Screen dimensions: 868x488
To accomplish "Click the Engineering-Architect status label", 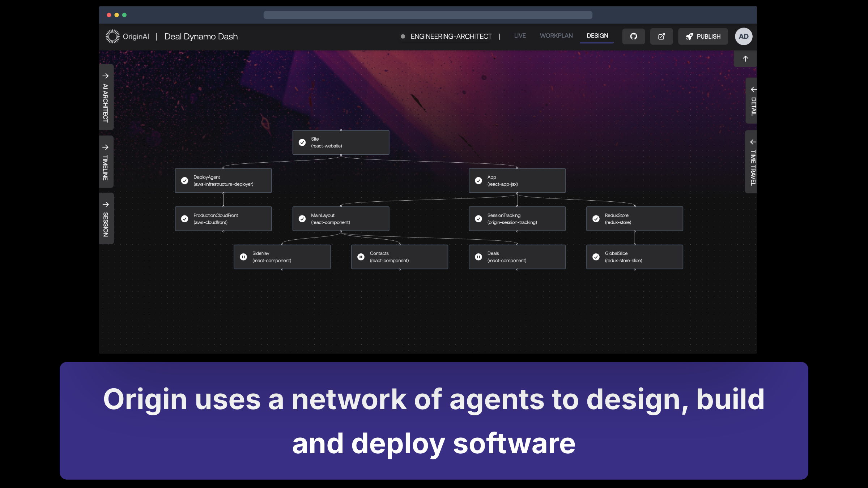I will coord(451,37).
